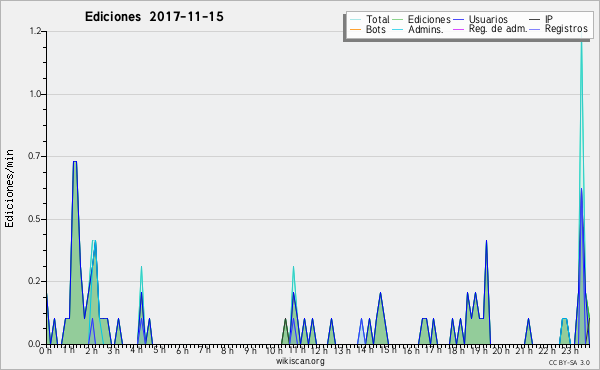Click the '12 h' x-axis label
The height and width of the screenshot is (370, 600).
pyautogui.click(x=319, y=350)
